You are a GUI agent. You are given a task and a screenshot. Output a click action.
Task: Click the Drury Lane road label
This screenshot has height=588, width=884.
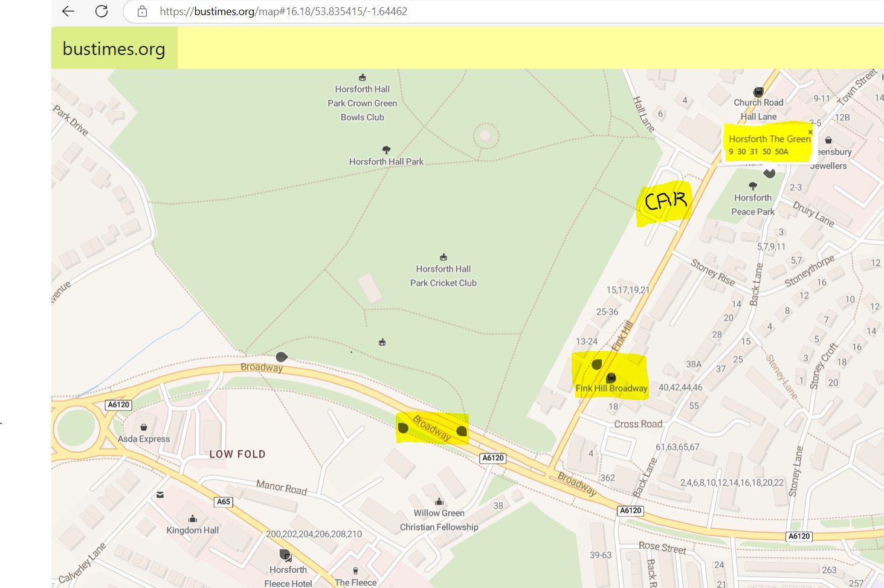pos(813,214)
